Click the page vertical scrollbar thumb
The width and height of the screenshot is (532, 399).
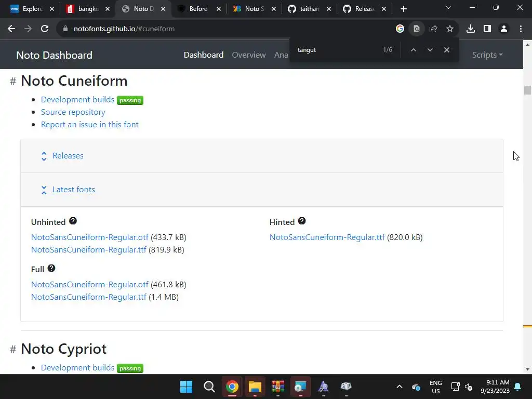point(527,90)
